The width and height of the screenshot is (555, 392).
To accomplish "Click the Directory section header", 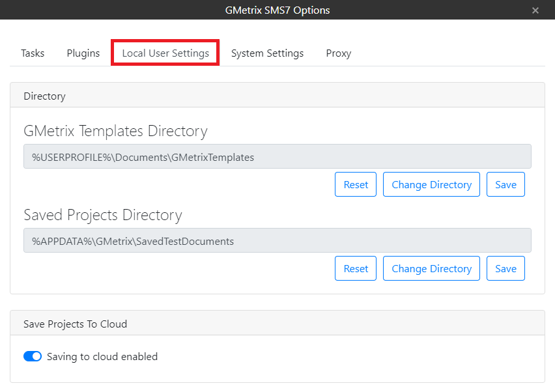I will [277, 96].
